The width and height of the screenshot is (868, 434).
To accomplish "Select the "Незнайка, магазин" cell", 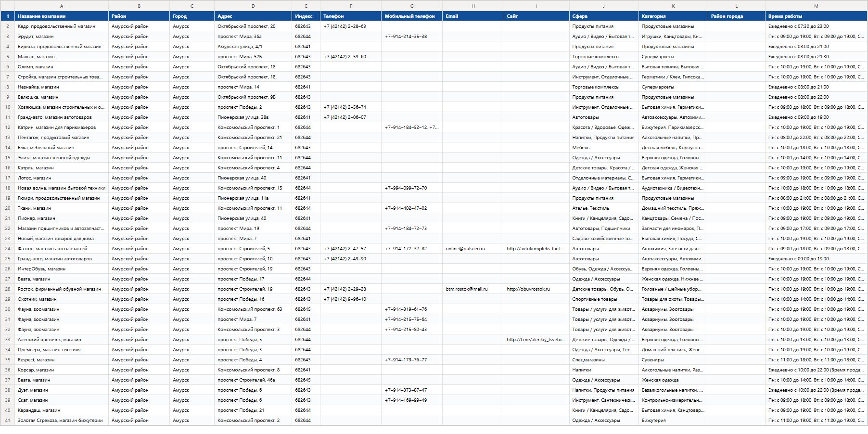I will click(x=62, y=87).
